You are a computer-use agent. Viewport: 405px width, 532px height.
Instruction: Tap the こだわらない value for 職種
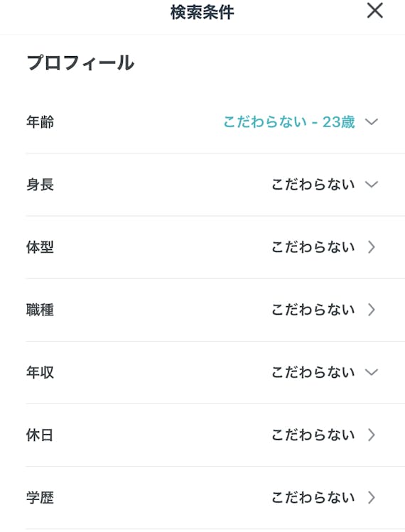313,310
